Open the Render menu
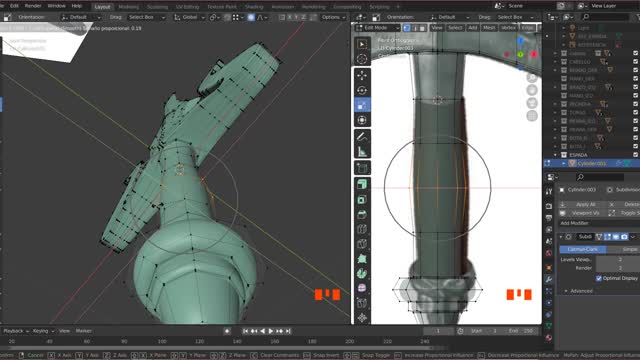The image size is (640, 360). click(x=33, y=6)
